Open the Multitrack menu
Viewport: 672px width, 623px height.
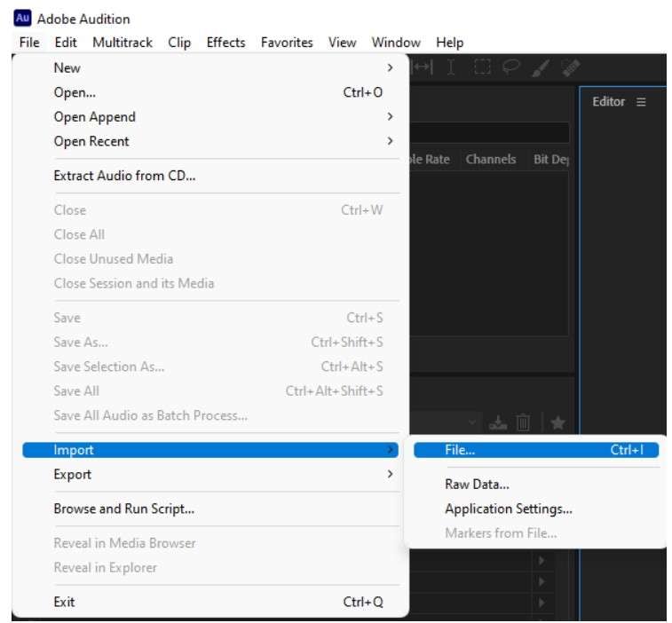123,43
